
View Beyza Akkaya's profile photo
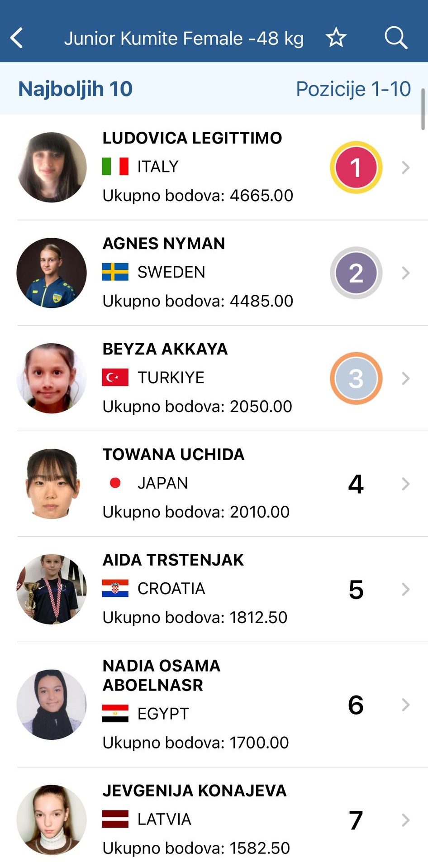click(x=52, y=378)
